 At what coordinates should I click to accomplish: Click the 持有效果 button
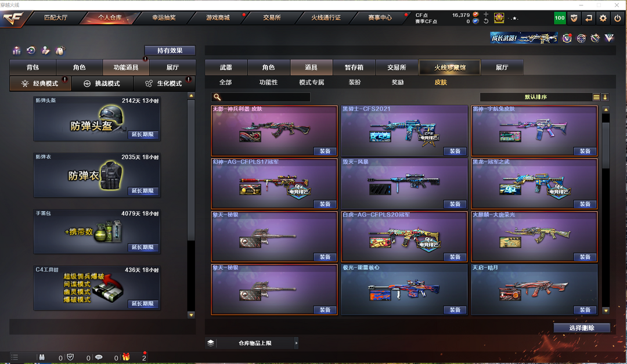(x=170, y=51)
